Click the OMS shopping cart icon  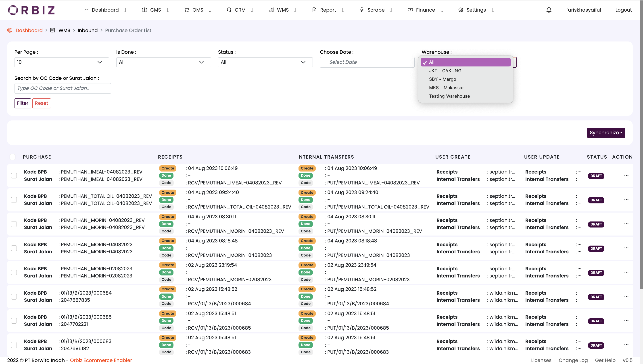[x=186, y=10]
